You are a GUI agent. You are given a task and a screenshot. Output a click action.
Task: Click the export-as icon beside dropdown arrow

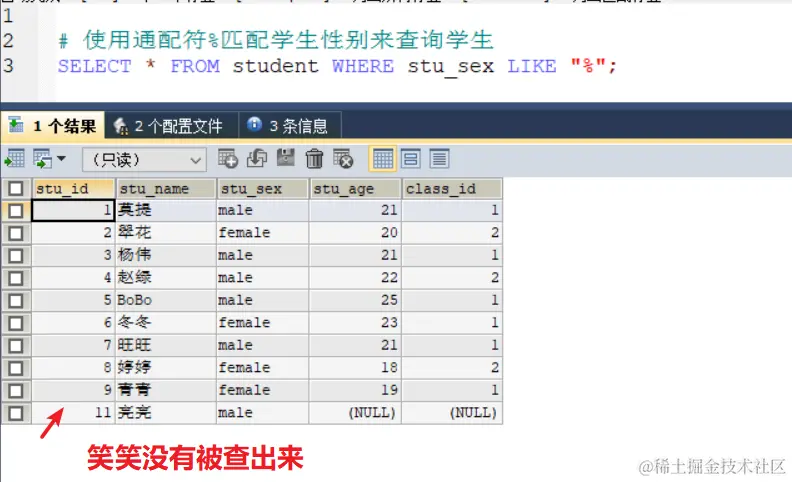(x=42, y=159)
